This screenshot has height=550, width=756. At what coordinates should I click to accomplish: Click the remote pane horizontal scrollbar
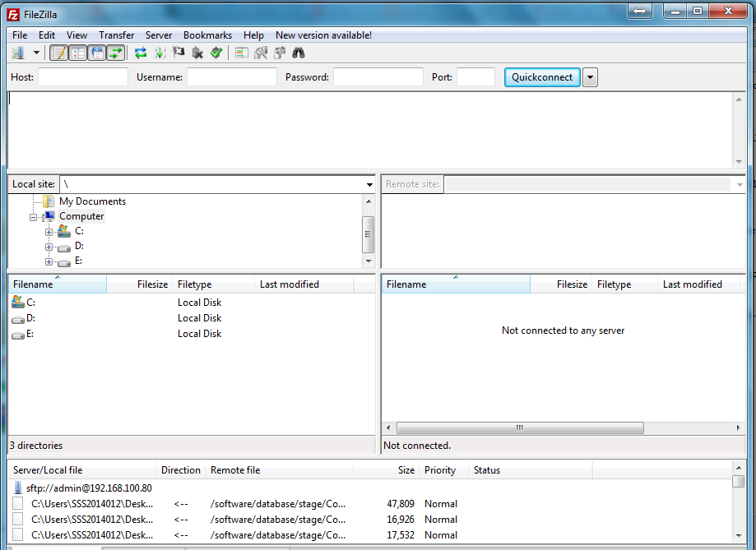520,428
